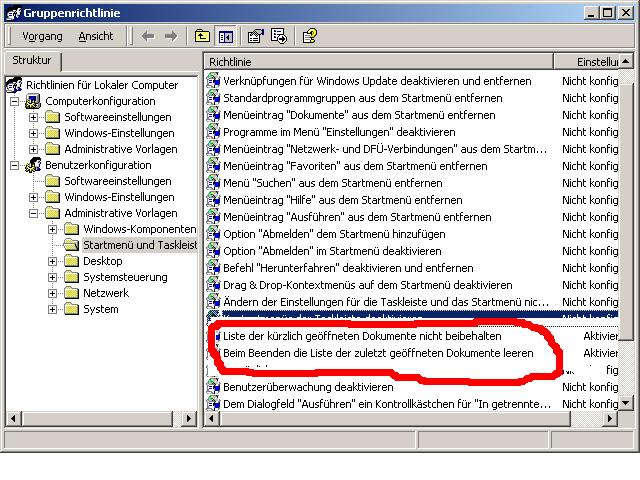Click folder icon of Systemsteuerung
640x480 pixels.
pos(71,277)
